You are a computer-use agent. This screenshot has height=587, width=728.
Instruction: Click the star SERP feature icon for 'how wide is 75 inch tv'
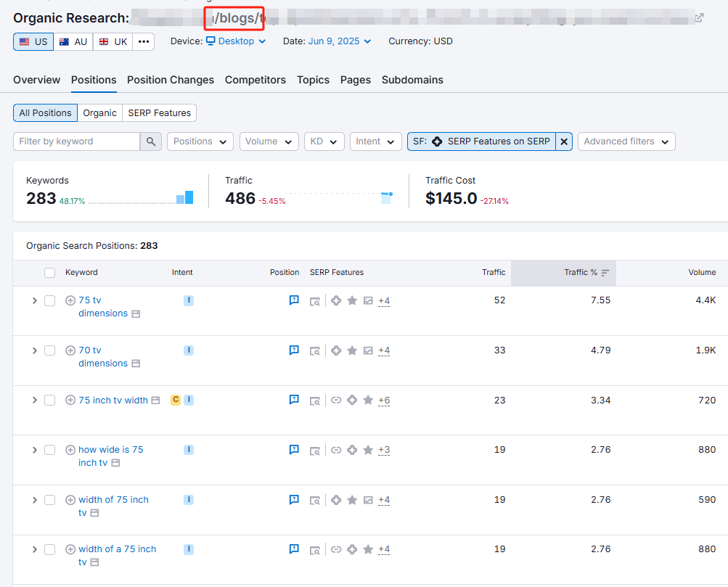point(368,450)
